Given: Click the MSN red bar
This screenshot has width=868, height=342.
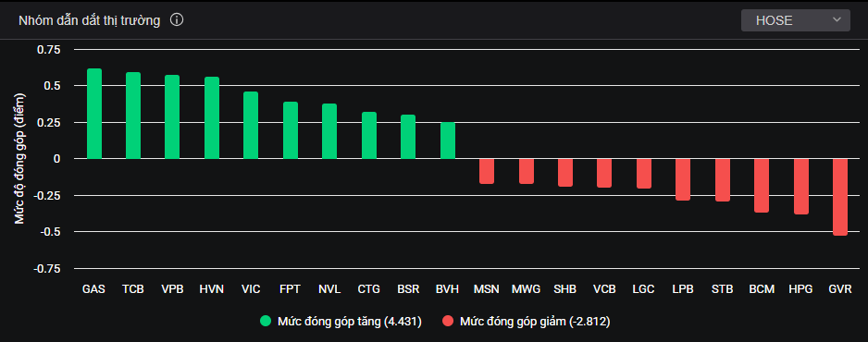Looking at the screenshot, I should (x=487, y=171).
